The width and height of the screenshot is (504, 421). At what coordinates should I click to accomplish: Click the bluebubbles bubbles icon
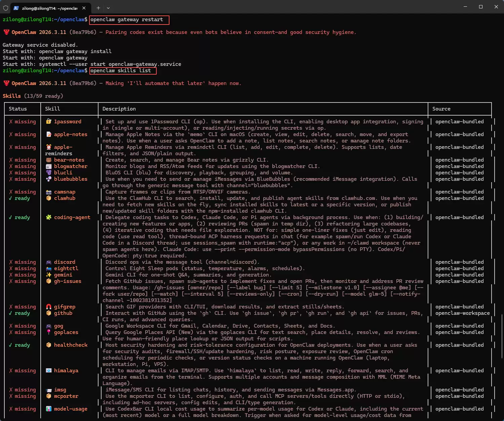point(49,179)
